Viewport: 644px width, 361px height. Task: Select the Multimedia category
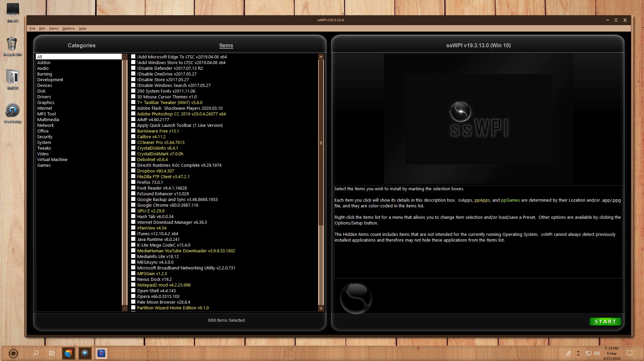pyautogui.click(x=48, y=119)
